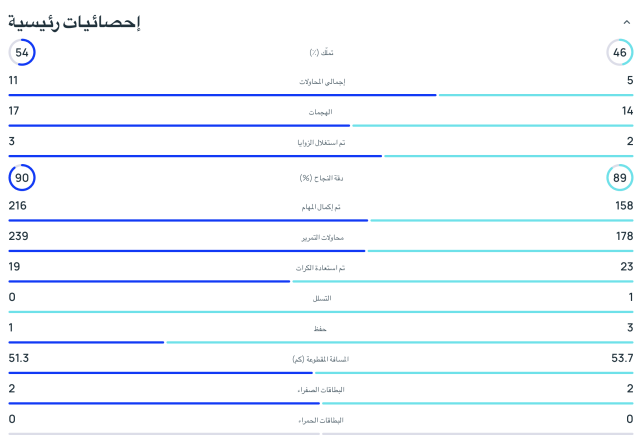Screen dimensions: 640x448
Task: Click the value 239 passing attempts
Action: [18, 236]
